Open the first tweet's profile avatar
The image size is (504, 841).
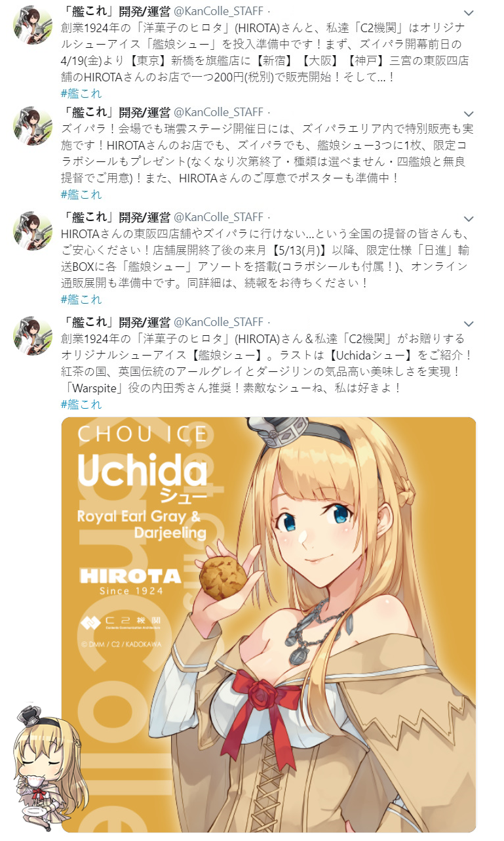33,24
